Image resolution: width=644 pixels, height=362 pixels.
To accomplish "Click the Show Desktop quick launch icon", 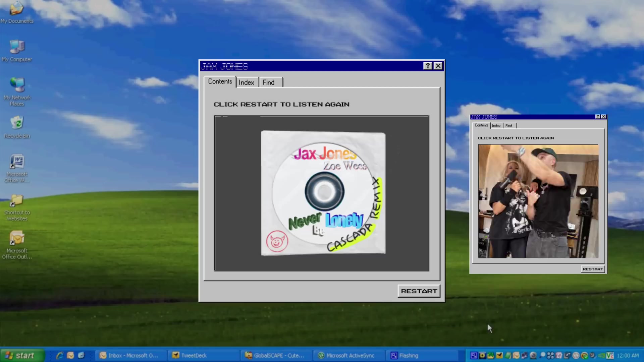I will pos(81,355).
